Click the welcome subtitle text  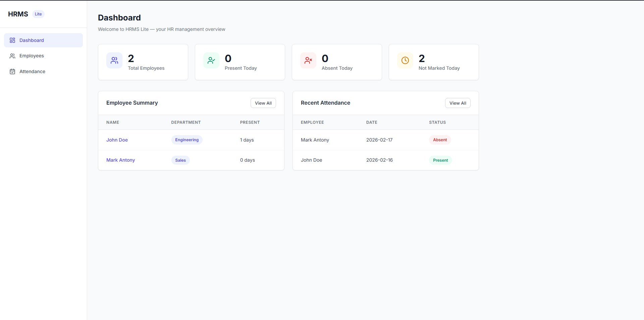[162, 29]
